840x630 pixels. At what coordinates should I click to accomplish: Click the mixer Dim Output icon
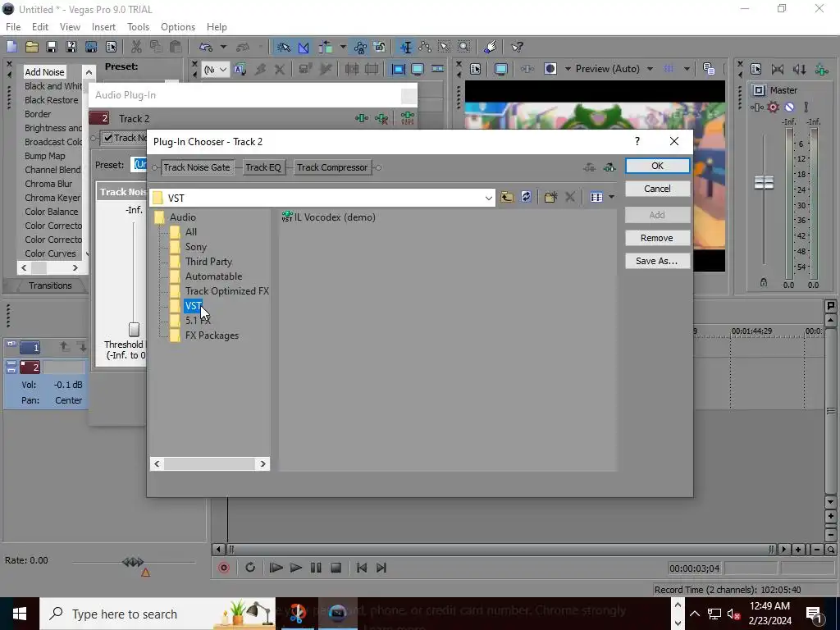pyautogui.click(x=799, y=69)
